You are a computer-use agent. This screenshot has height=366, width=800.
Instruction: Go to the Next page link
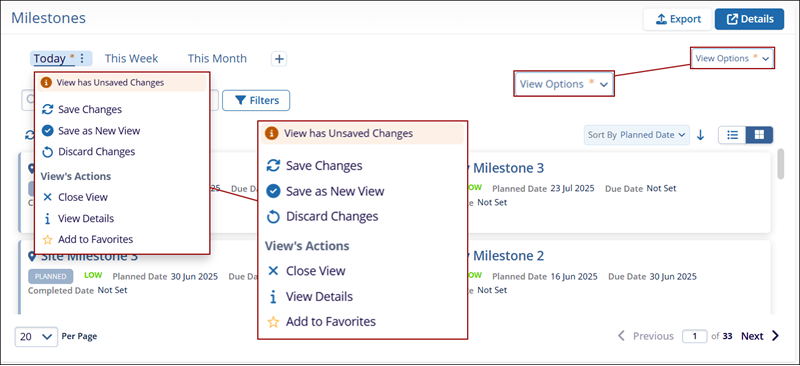(753, 336)
